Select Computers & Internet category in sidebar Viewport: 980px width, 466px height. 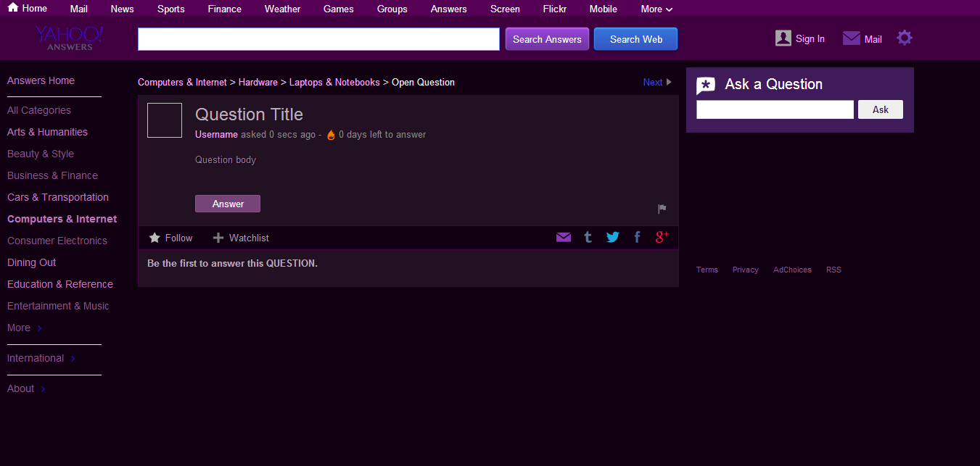(62, 219)
